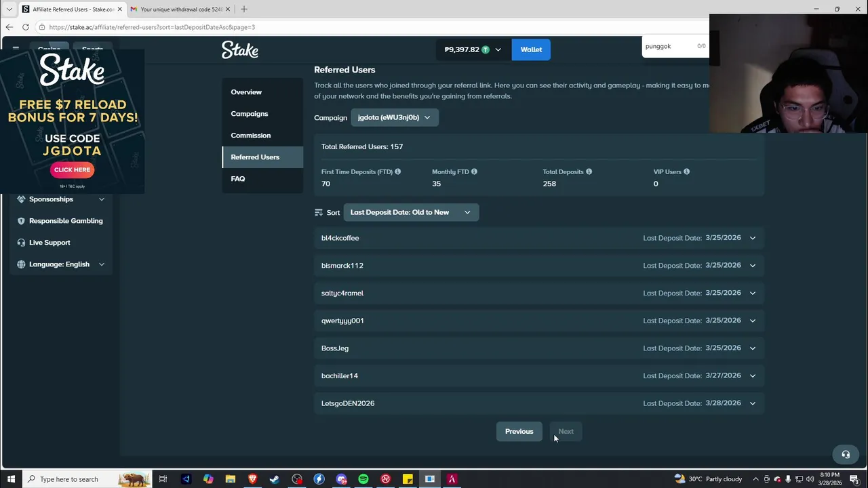Expand the Language: English selector

coord(61,264)
